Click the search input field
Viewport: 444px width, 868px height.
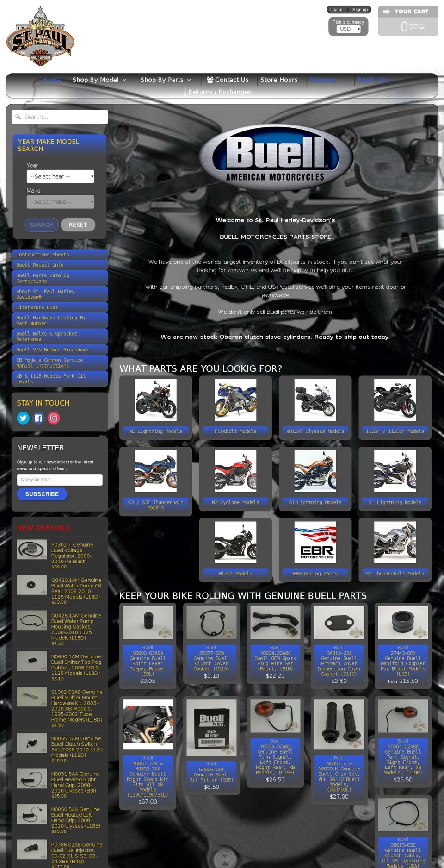tap(60, 117)
